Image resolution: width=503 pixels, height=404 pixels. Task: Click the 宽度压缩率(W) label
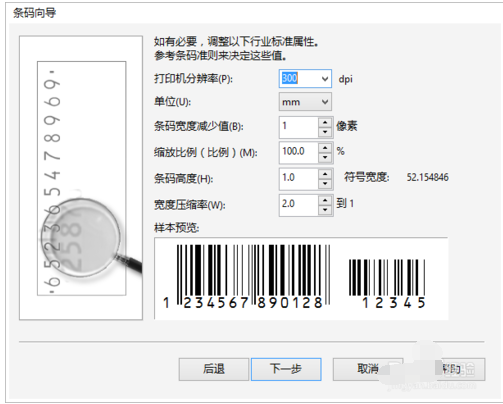point(189,205)
